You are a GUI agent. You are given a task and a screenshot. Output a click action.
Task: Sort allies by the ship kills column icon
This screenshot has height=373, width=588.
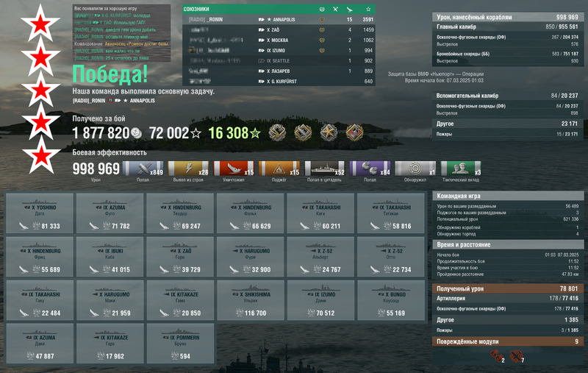point(350,9)
